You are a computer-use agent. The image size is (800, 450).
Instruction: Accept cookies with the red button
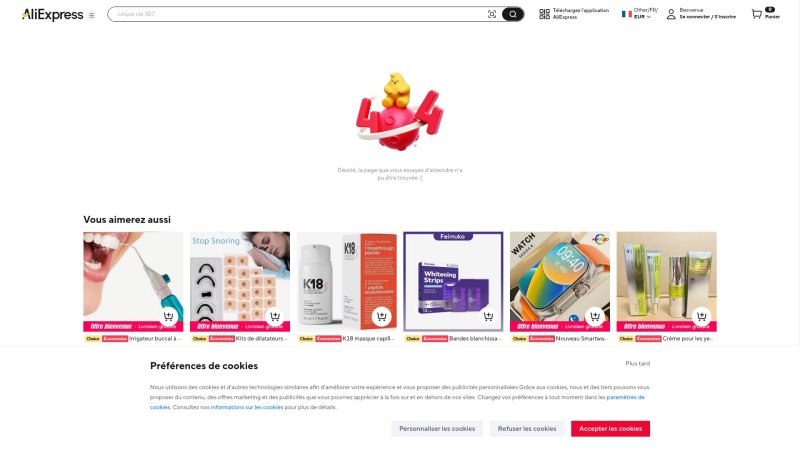coord(610,429)
